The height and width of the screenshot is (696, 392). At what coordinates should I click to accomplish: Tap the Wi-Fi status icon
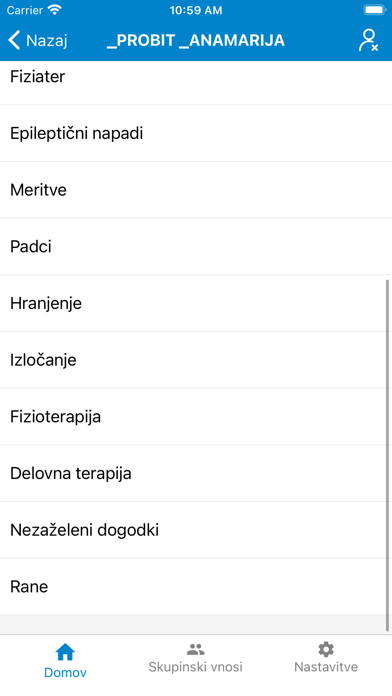coord(55,10)
